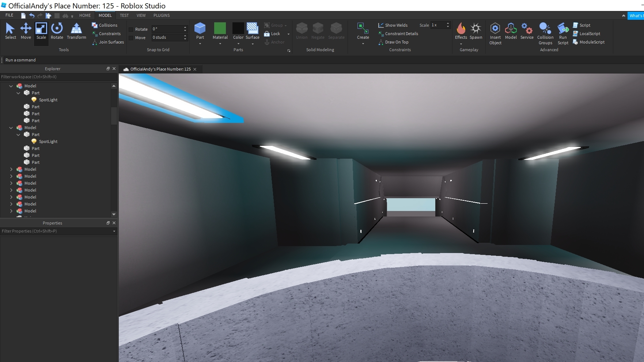Insert a new Part

[x=200, y=29]
